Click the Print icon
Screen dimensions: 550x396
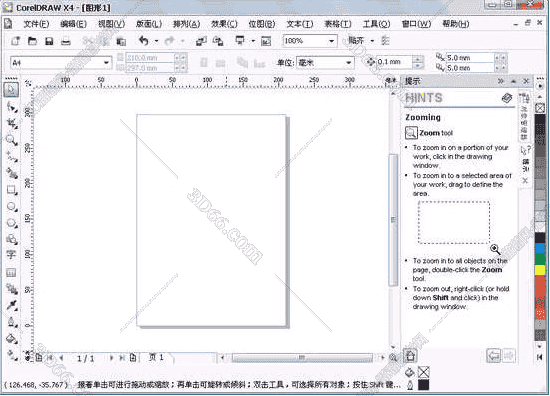66,41
